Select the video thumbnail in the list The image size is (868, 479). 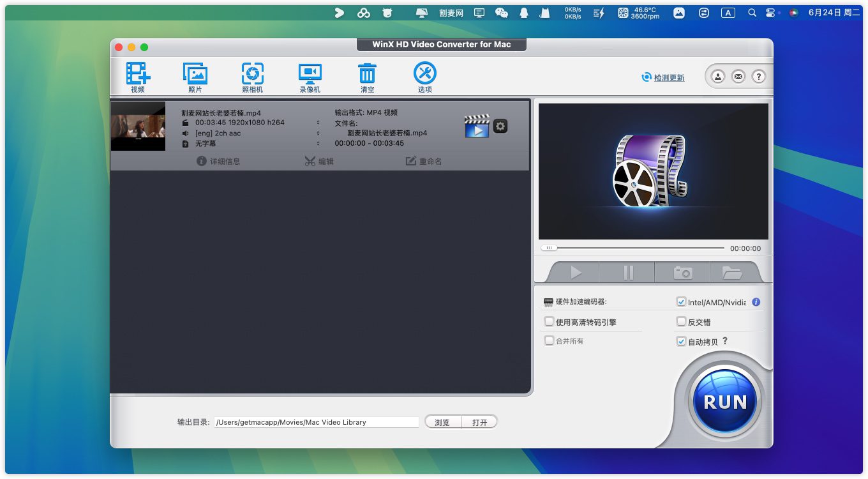pos(138,126)
